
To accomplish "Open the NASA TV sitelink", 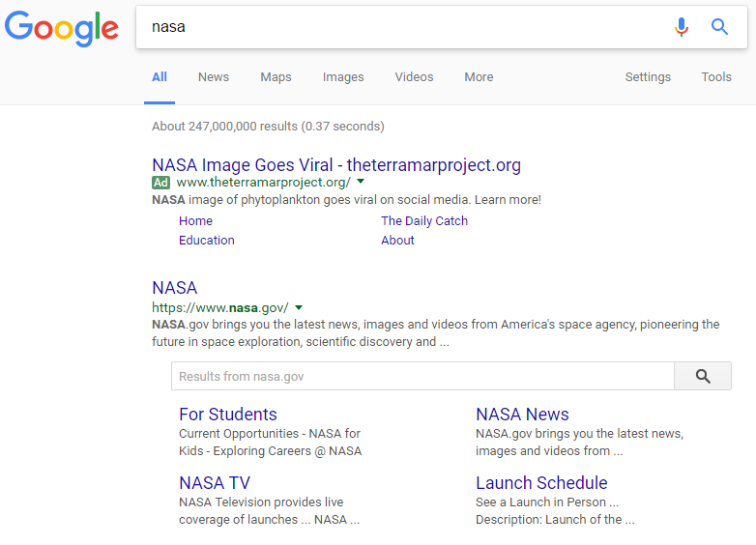I will click(215, 483).
